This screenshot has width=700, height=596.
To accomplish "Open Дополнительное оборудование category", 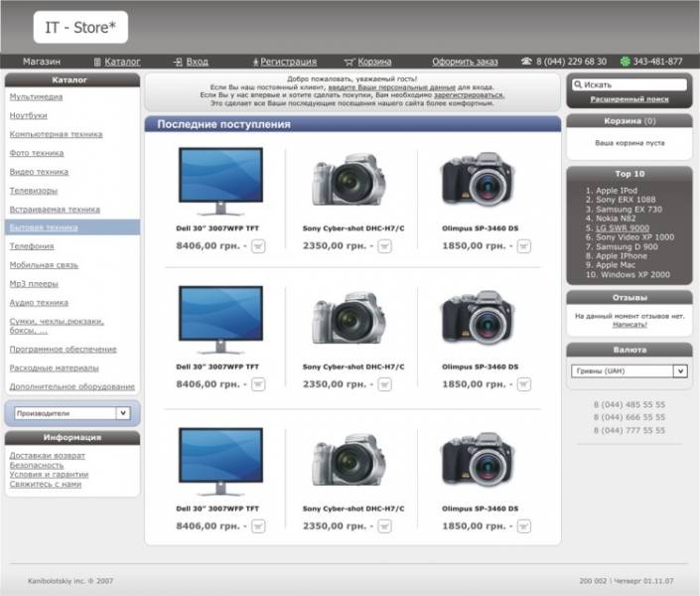I will click(x=72, y=387).
